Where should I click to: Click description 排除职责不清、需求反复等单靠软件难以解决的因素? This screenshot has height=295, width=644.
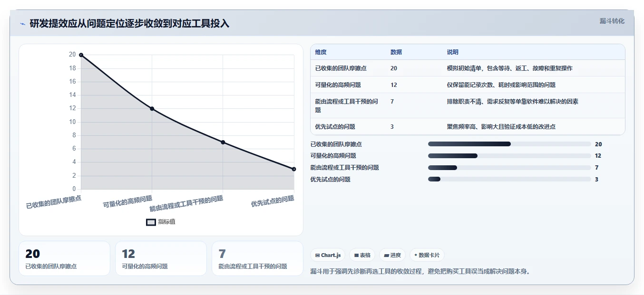point(512,101)
